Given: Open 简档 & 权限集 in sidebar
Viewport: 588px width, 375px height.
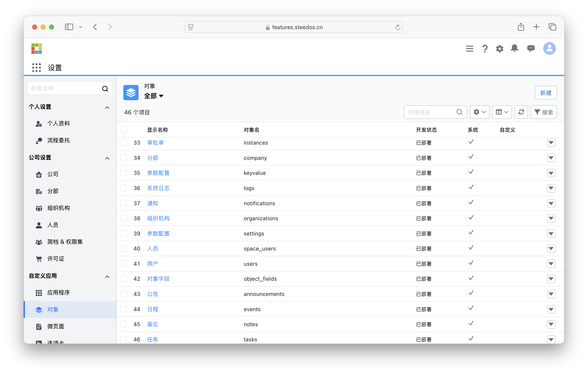Looking at the screenshot, I should tap(70, 242).
